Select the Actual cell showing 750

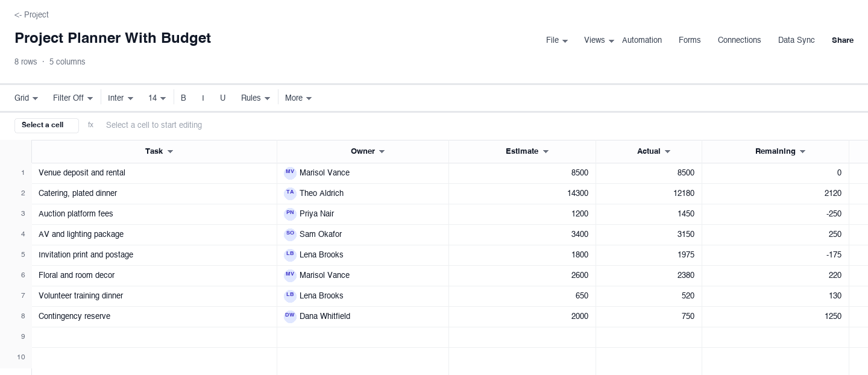click(x=649, y=317)
